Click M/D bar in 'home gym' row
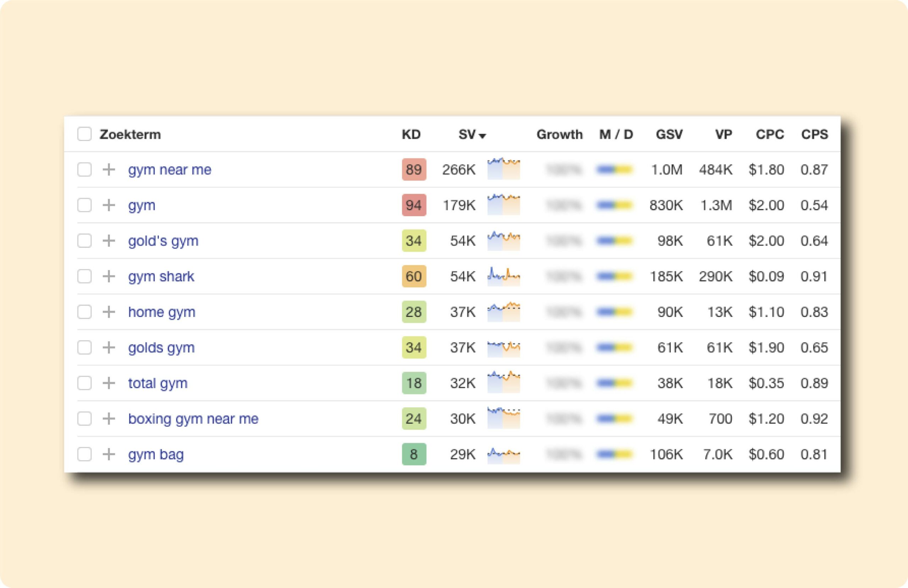908x588 pixels. pos(615,312)
